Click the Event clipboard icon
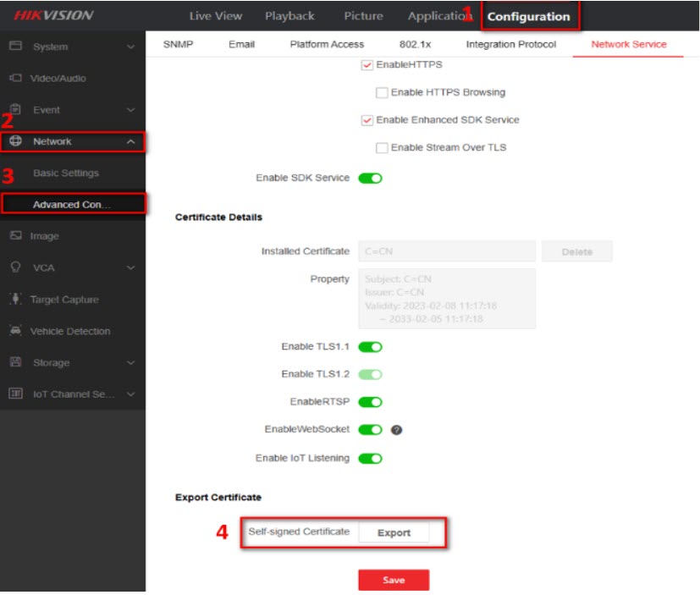This screenshot has width=700, height=595. tap(15, 109)
